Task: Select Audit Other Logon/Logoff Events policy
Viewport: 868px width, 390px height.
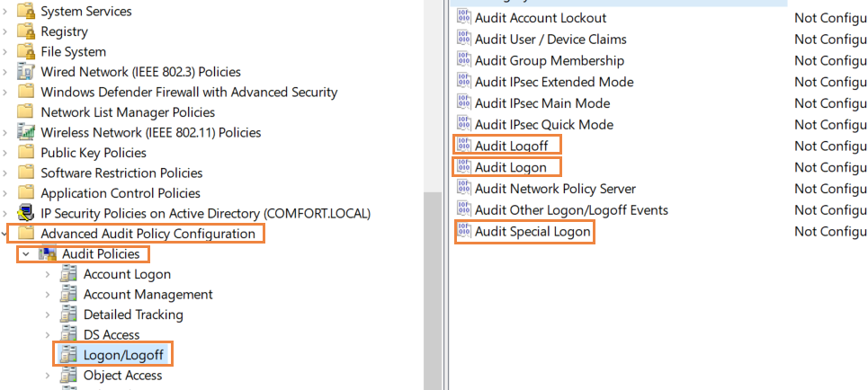Action: pos(571,209)
